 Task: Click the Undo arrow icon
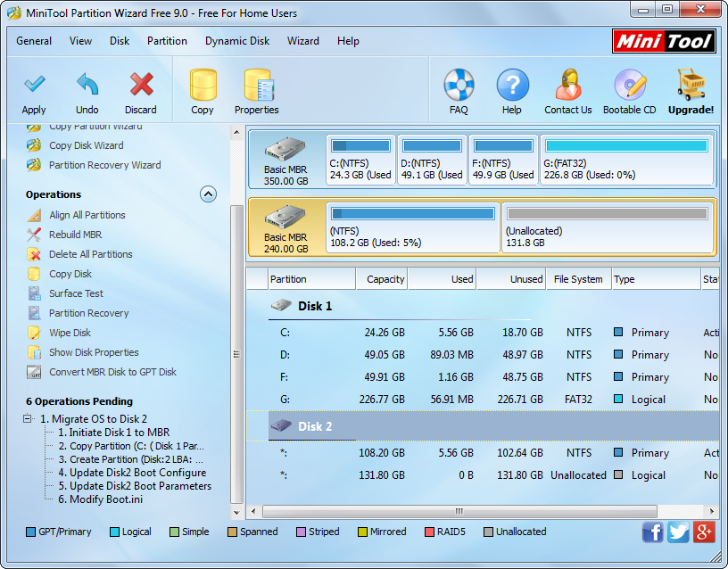tap(87, 84)
